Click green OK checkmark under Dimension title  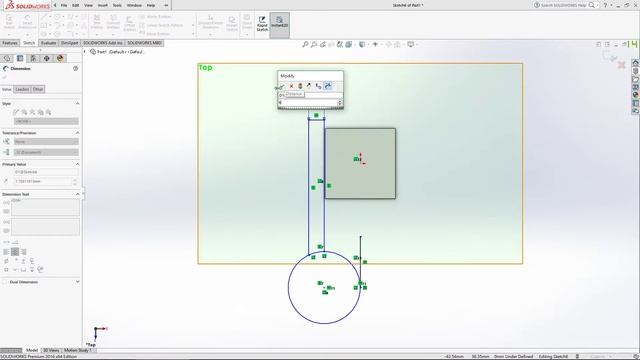(4, 77)
